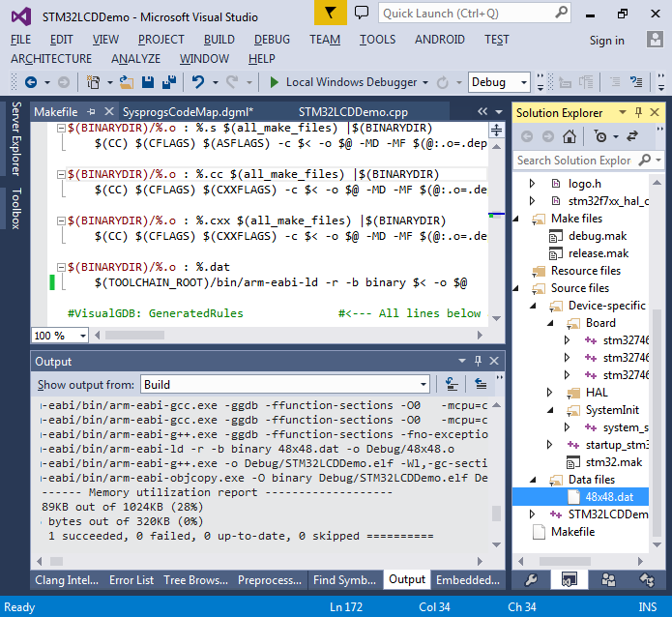Click the uncomment selected lines toolbar icon
This screenshot has width=672, height=617.
tap(636, 82)
